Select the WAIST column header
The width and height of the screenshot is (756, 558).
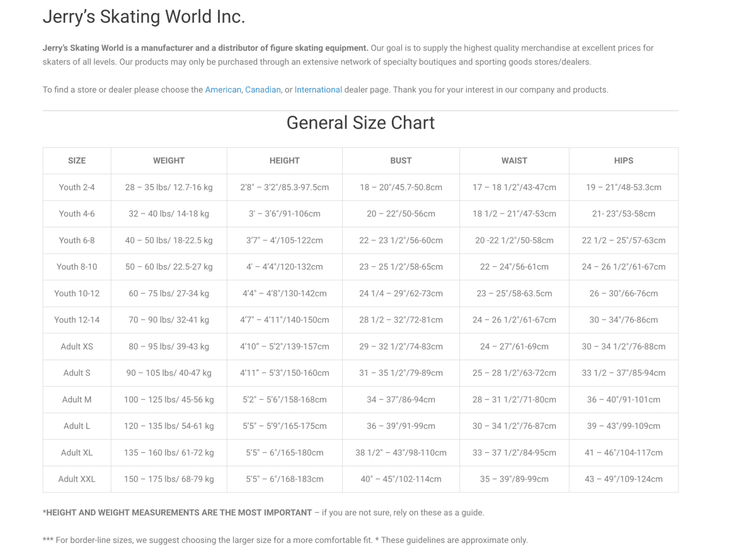click(x=514, y=161)
